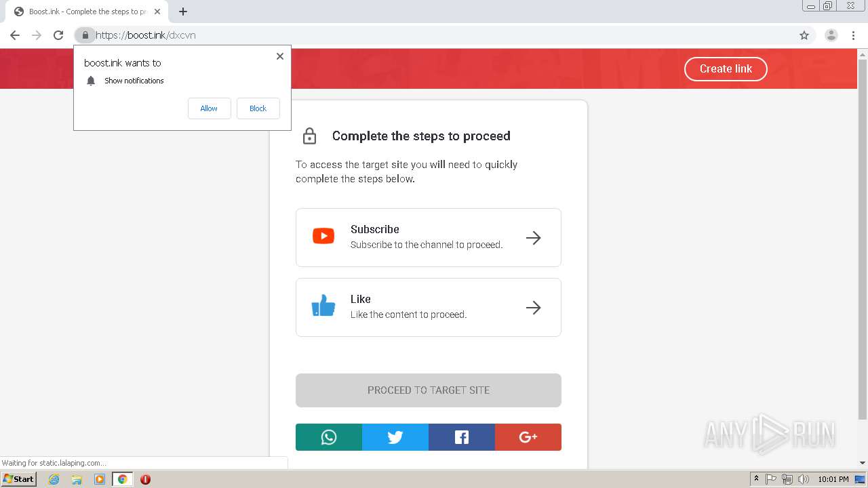
Task: Share via WhatsApp
Action: pos(329,437)
